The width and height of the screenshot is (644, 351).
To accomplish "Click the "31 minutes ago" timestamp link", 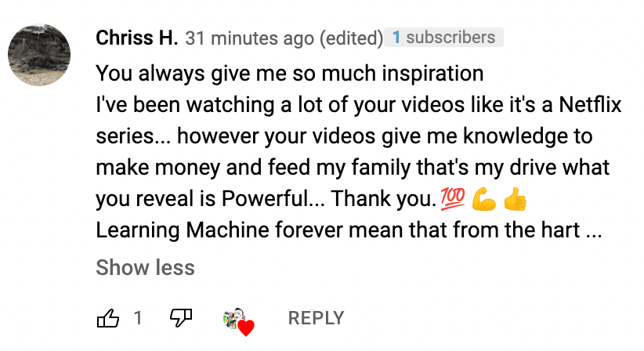I will coord(251,38).
